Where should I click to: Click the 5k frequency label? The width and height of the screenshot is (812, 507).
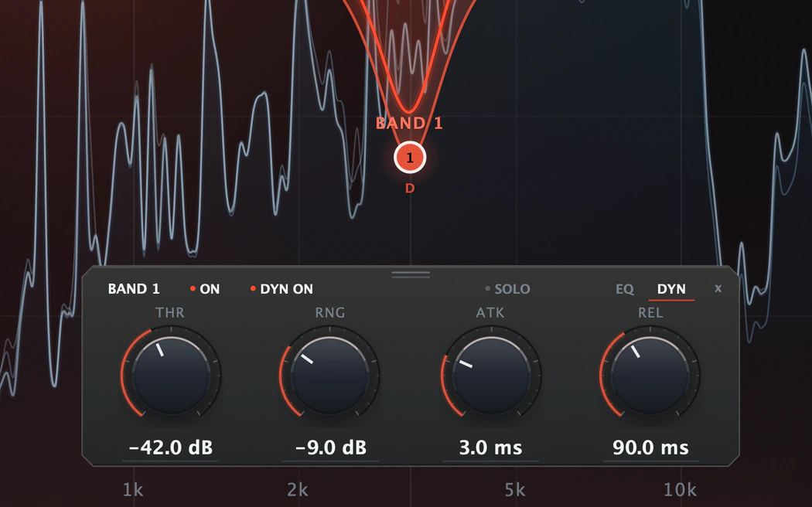click(515, 489)
